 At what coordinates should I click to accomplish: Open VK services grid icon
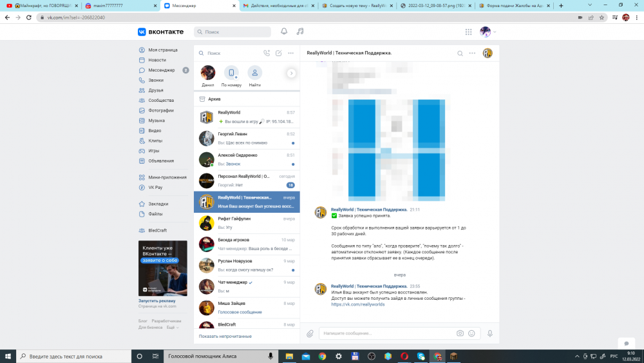pos(469,32)
